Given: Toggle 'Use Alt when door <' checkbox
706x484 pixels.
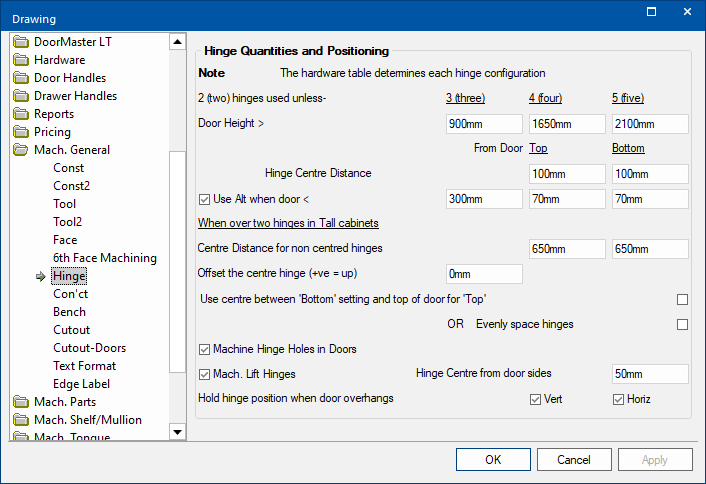Looking at the screenshot, I should pyautogui.click(x=204, y=199).
